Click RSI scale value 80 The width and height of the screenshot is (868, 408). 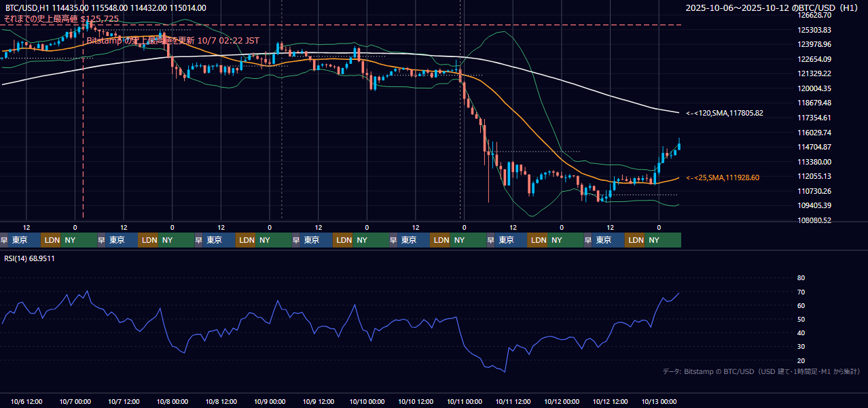[801, 278]
